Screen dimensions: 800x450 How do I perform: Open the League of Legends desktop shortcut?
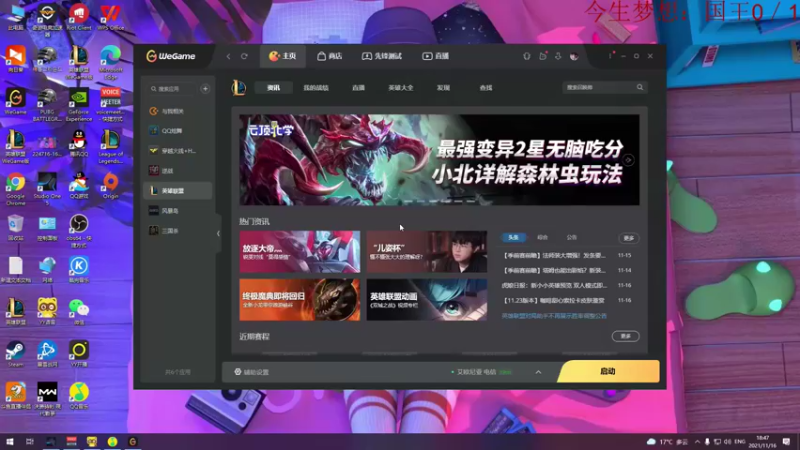point(110,147)
